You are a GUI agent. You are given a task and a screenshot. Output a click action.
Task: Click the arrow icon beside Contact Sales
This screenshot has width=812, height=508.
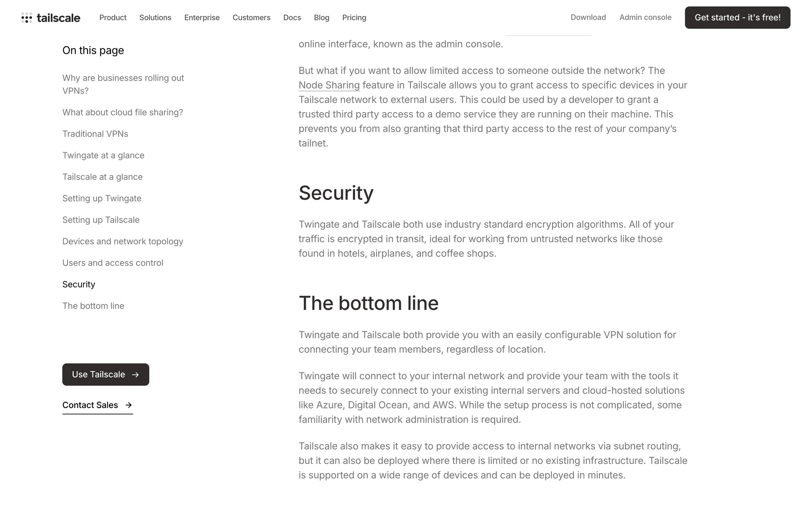click(x=129, y=405)
